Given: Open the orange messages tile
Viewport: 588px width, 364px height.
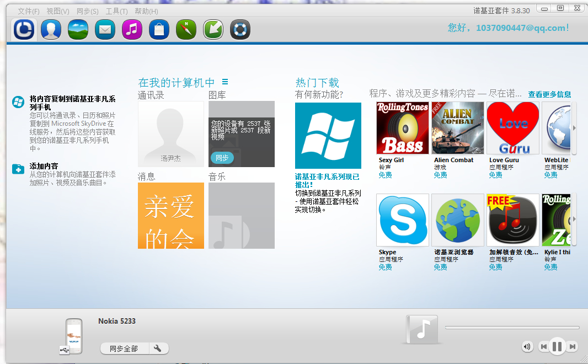Looking at the screenshot, I should coord(171,216).
